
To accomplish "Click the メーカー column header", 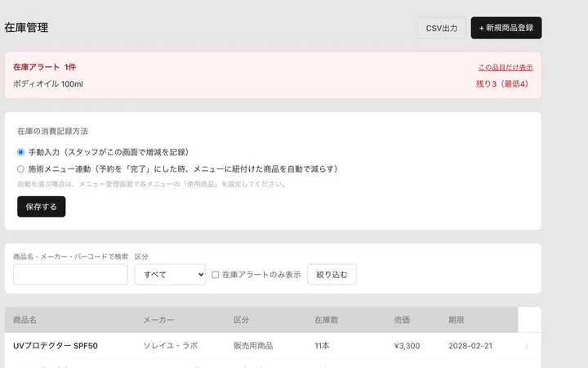I will [x=158, y=320].
